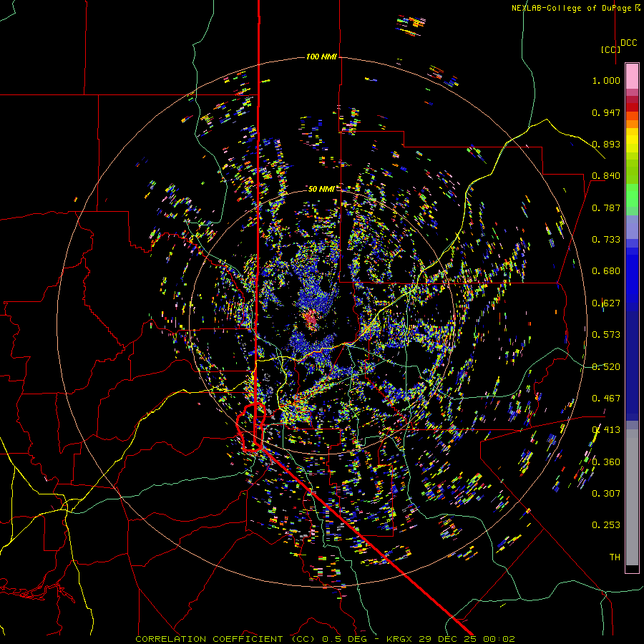Click the KRGX station identifier in the caption
This screenshot has height=644, width=644.
pos(400,639)
